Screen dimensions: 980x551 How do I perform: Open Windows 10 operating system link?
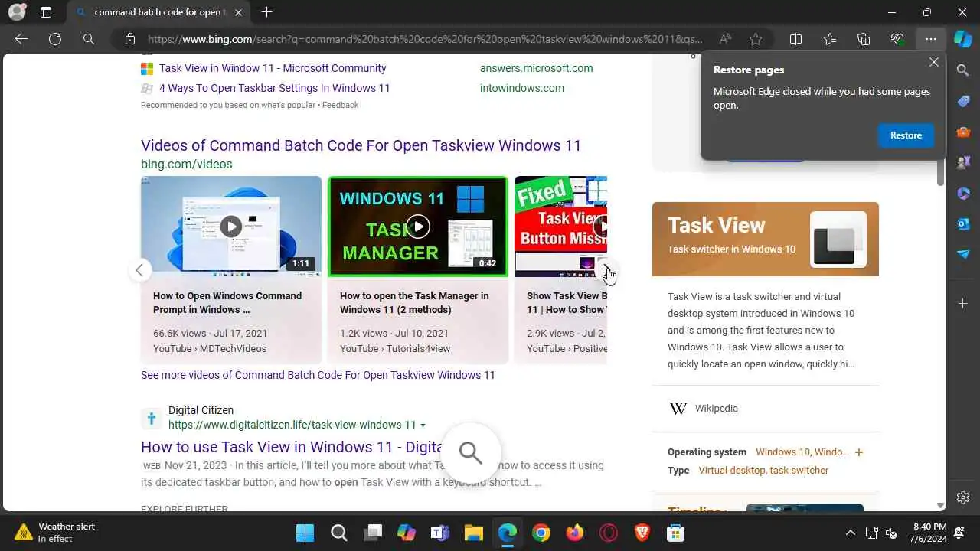coord(802,452)
